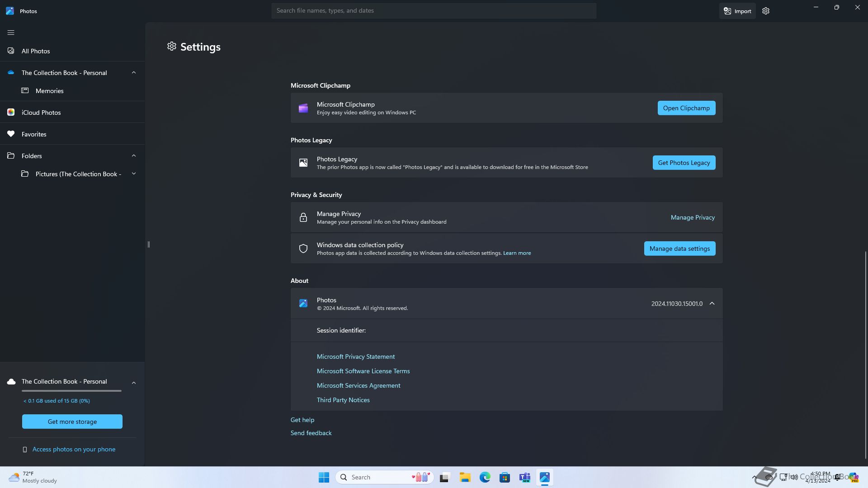
Task: Open the weather widget showing 72°F
Action: 33,477
